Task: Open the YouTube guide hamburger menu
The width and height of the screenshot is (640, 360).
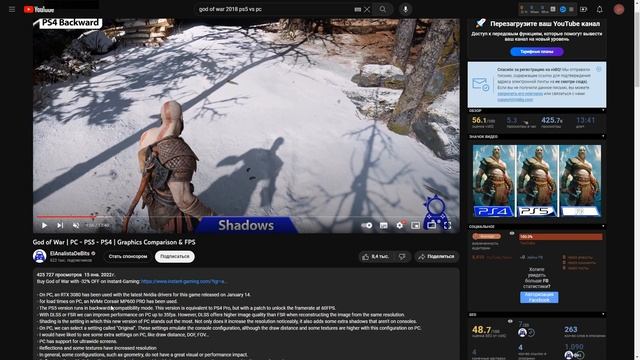Action: (12, 9)
